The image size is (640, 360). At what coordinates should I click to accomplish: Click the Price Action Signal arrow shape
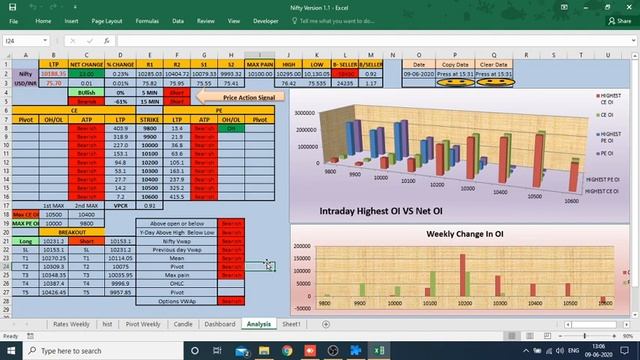tap(241, 97)
